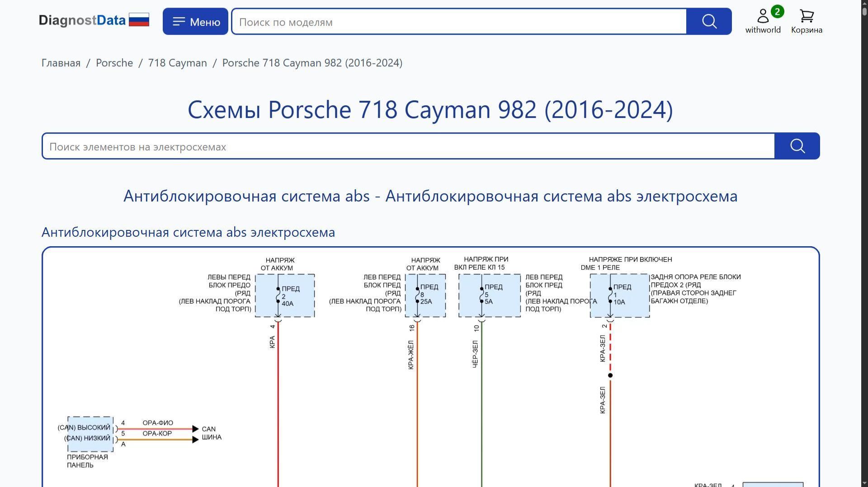Click the НАПРЯЖ ПРИ ВКЛ РЕЛЕ КЛ 15 label
This screenshot has height=487, width=868.
pos(481,263)
